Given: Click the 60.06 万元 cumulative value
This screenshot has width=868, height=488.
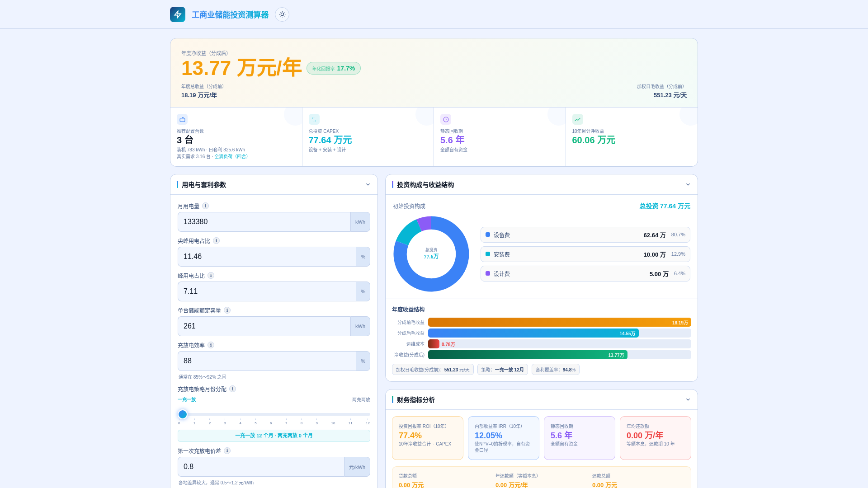Looking at the screenshot, I should tap(594, 140).
